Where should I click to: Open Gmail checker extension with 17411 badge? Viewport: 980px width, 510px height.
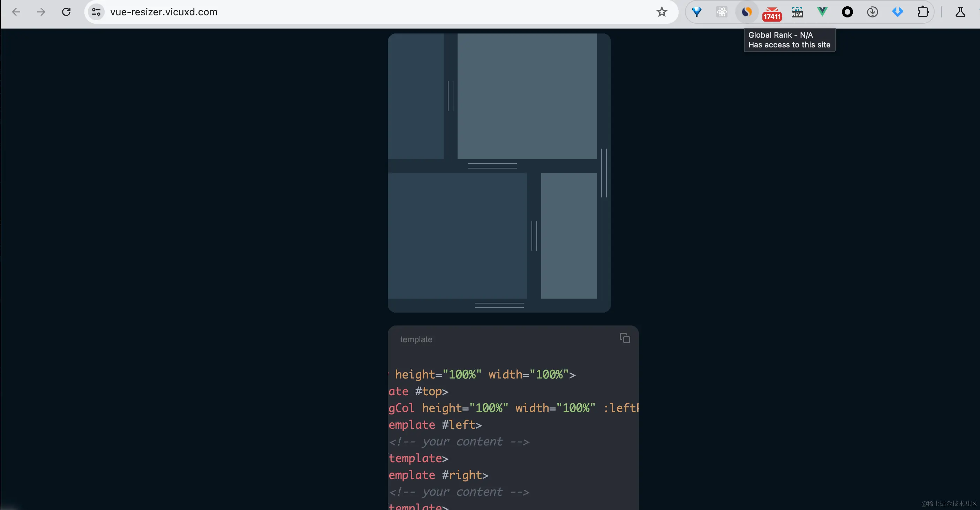click(771, 13)
